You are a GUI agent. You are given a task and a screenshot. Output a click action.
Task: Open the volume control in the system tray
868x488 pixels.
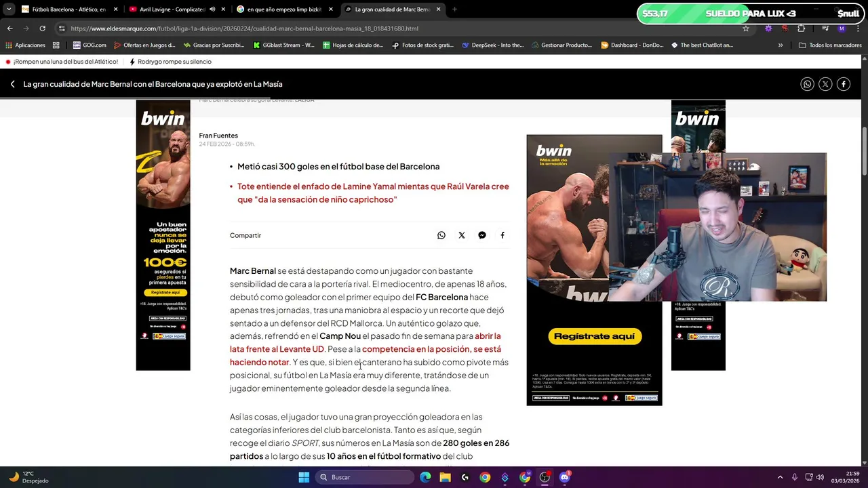point(821,477)
